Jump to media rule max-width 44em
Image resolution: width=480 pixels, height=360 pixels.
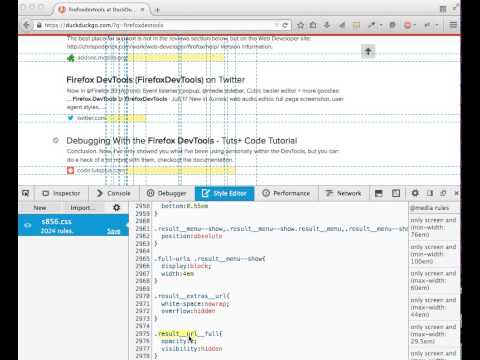pos(433,307)
